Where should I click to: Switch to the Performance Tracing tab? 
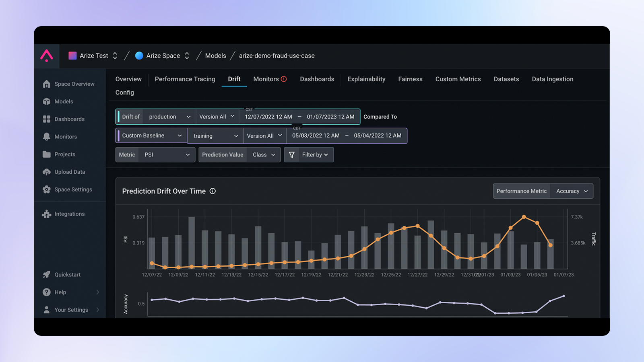click(185, 79)
